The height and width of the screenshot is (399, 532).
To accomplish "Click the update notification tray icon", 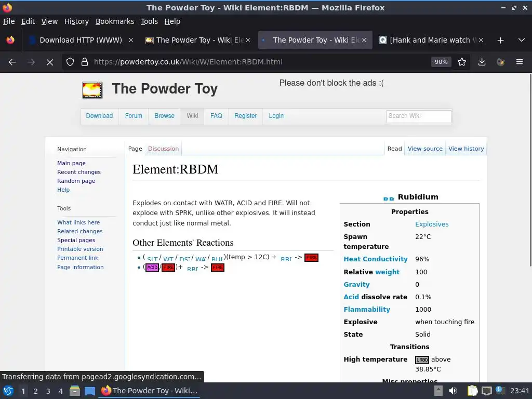I will click(500, 390).
